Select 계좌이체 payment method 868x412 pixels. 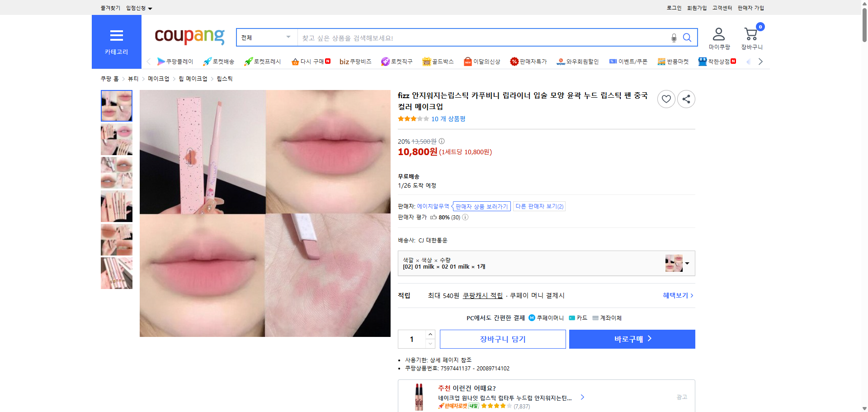[608, 318]
